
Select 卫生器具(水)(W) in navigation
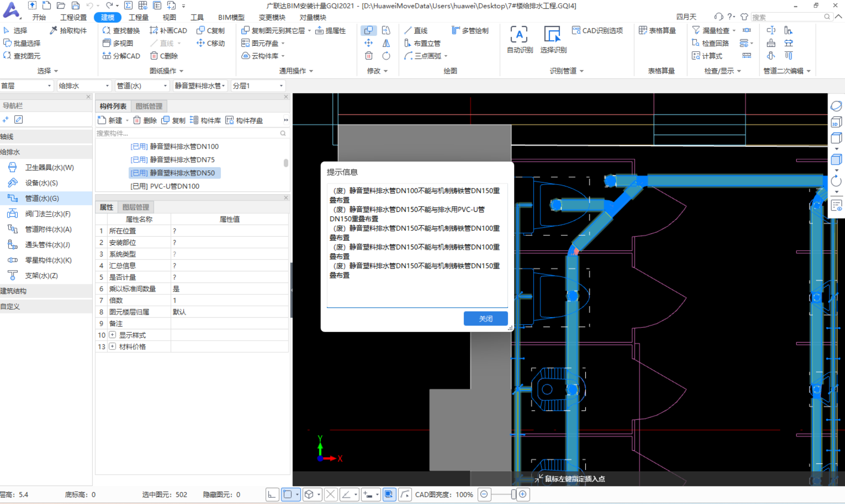(46, 167)
